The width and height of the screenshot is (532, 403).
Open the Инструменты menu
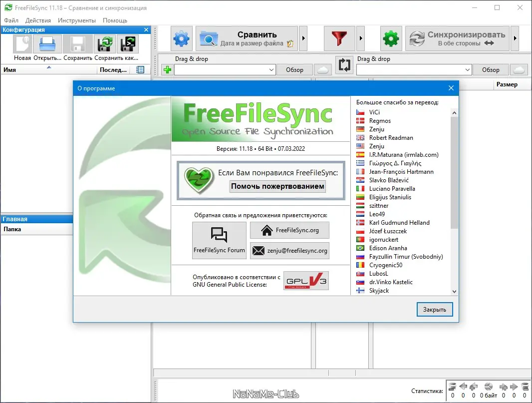click(77, 20)
